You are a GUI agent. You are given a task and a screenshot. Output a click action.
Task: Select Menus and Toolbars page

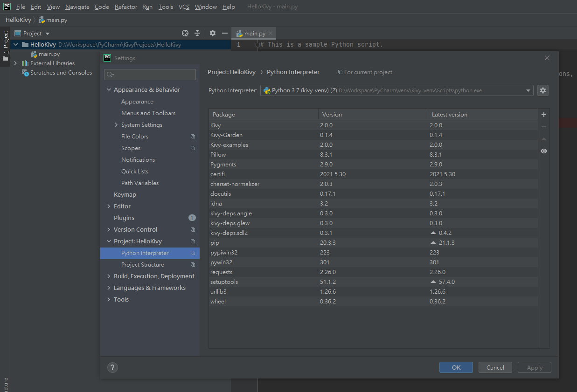click(148, 113)
